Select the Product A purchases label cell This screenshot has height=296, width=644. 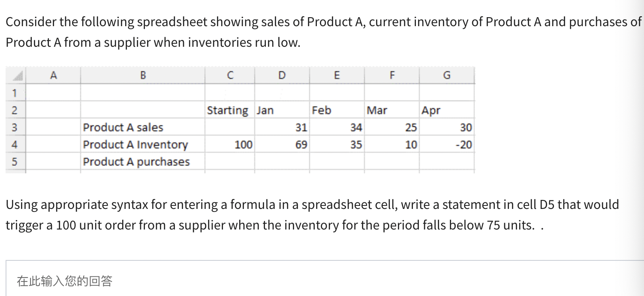click(x=136, y=161)
